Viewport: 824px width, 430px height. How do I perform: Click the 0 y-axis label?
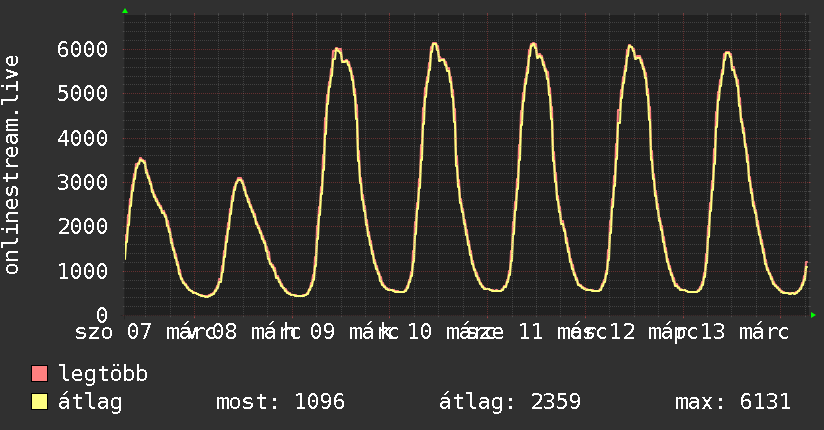[x=102, y=315]
